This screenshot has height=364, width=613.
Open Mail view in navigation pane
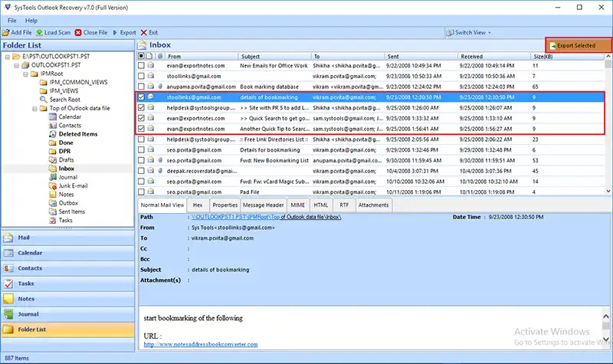(67, 238)
